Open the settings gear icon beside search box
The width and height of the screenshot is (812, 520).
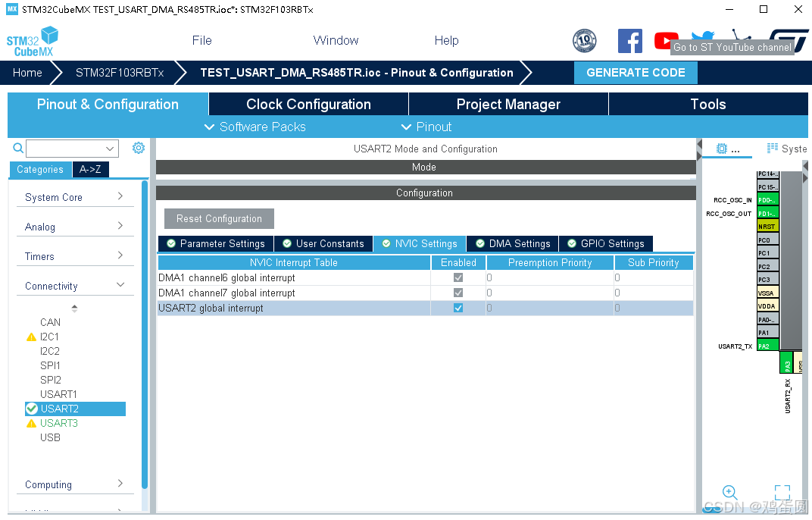point(139,149)
